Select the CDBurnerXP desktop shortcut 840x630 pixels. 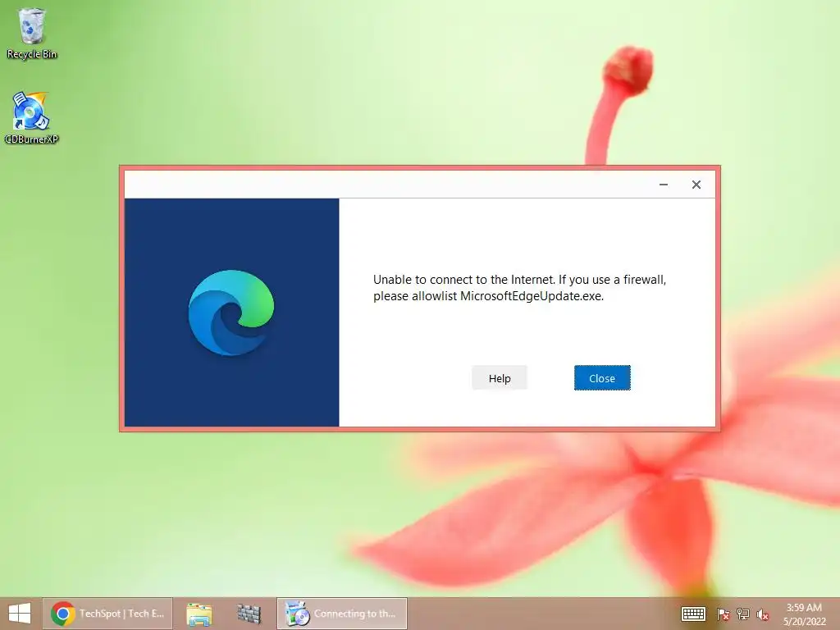(31, 118)
